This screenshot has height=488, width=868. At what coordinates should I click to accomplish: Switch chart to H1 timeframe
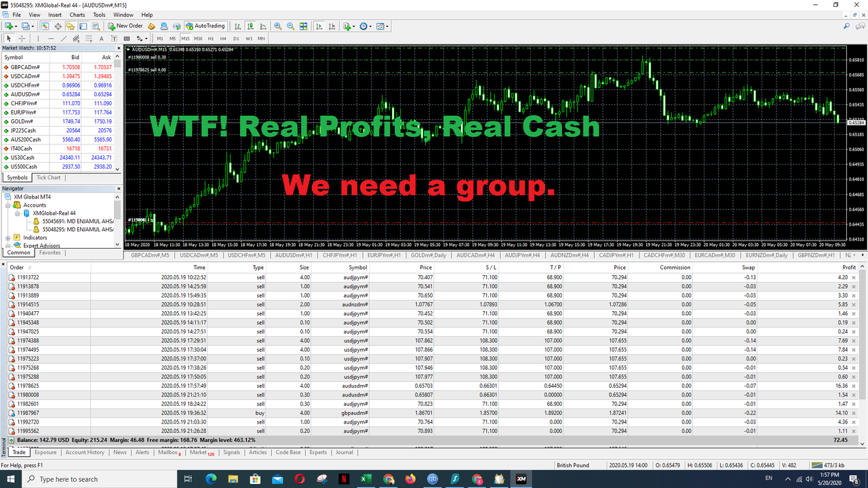tap(210, 39)
